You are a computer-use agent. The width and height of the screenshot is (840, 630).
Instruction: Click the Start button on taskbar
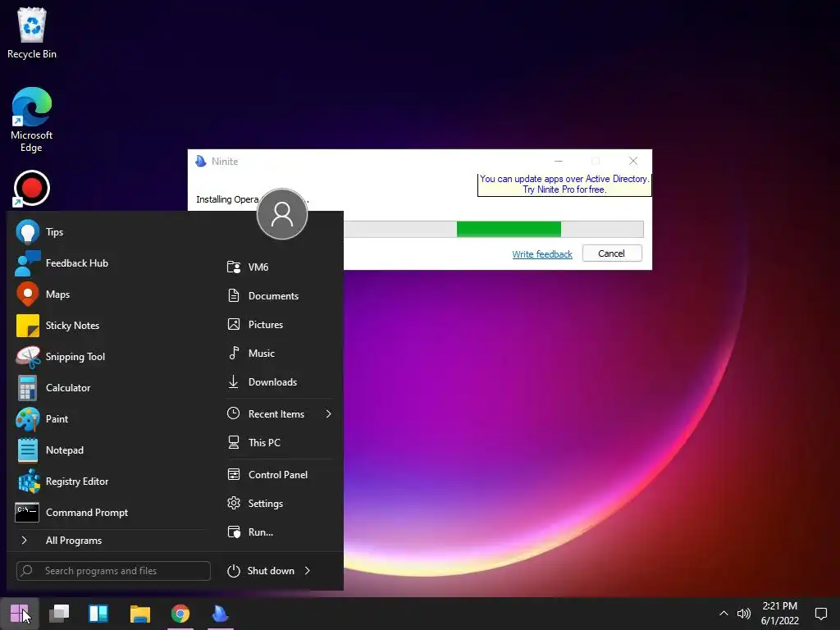(x=20, y=614)
